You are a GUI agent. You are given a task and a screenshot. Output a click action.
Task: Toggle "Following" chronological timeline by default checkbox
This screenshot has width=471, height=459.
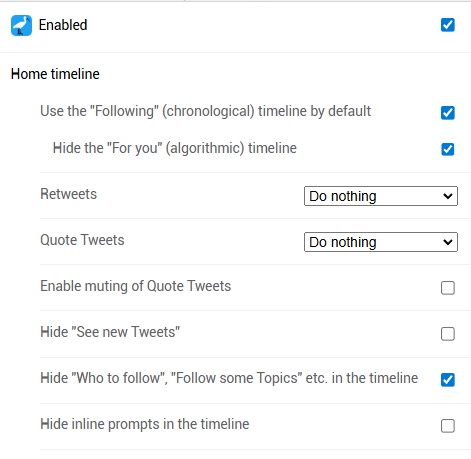(x=448, y=113)
